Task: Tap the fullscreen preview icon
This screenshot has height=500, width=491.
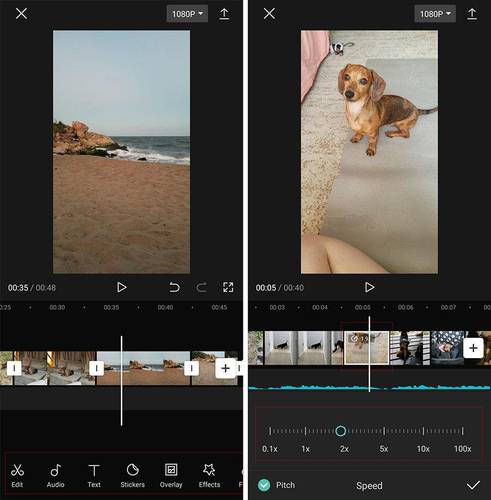Action: [228, 287]
